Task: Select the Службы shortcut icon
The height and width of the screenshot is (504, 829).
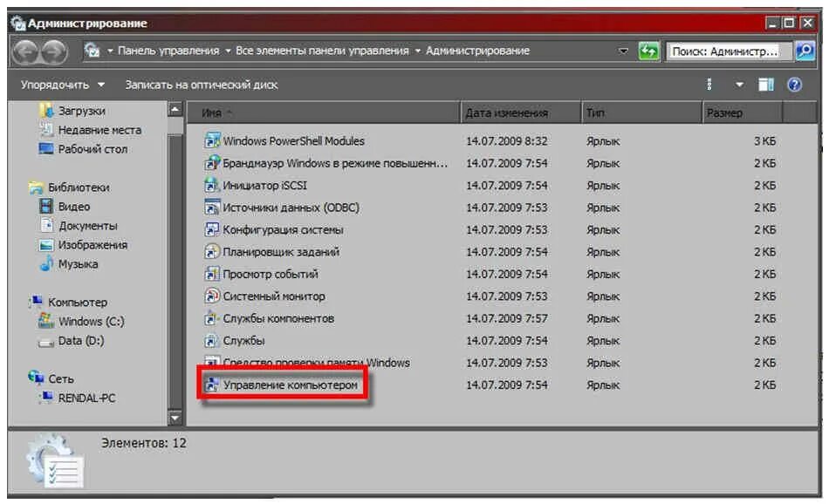Action: tap(211, 340)
